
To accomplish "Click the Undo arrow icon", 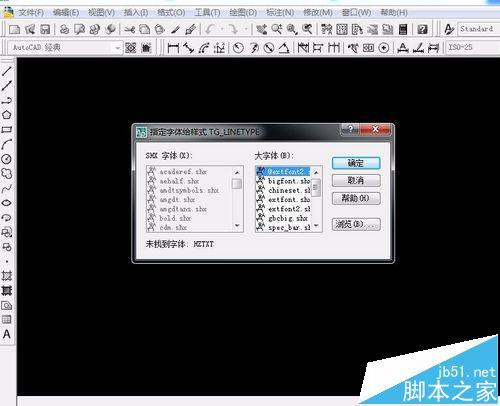I will click(211, 30).
